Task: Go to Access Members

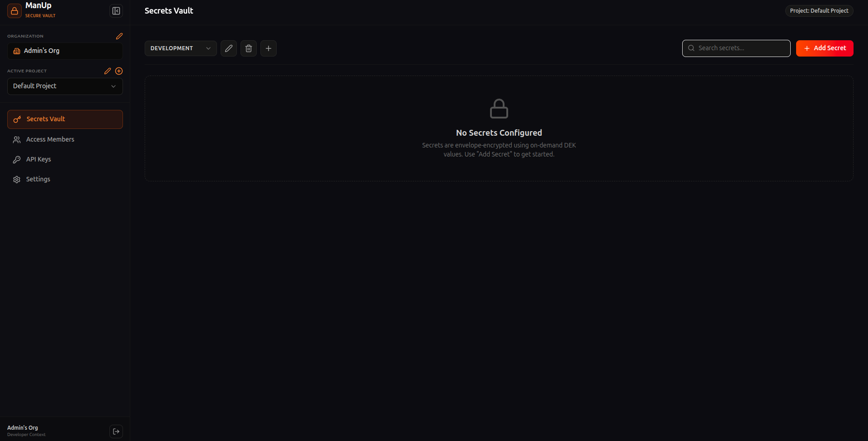Action: click(65, 140)
